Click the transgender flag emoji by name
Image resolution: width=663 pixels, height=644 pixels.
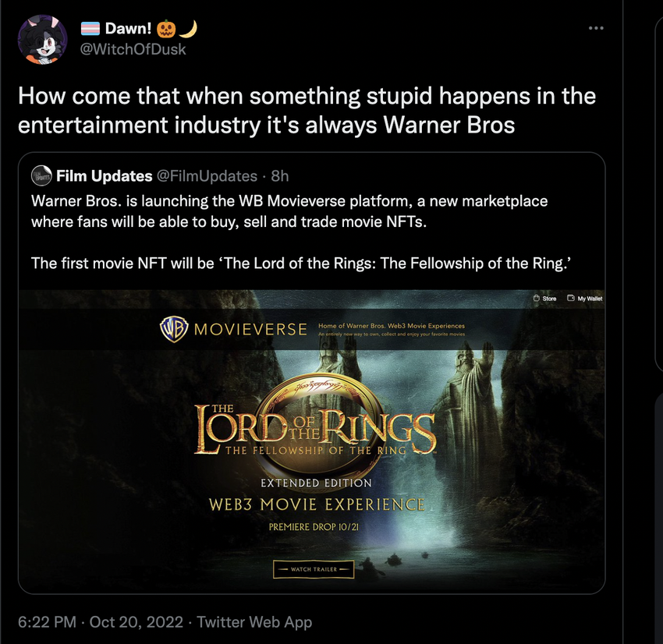(x=90, y=28)
